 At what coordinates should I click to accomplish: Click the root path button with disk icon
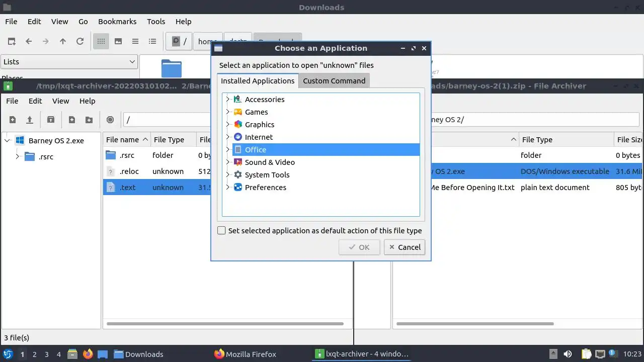(x=179, y=41)
